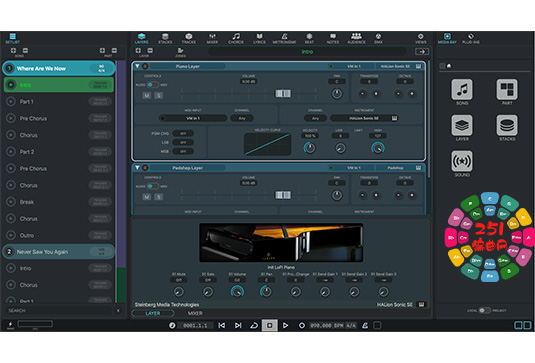Open the Tracks view
Screen dimensions: 535x363
pyautogui.click(x=189, y=38)
